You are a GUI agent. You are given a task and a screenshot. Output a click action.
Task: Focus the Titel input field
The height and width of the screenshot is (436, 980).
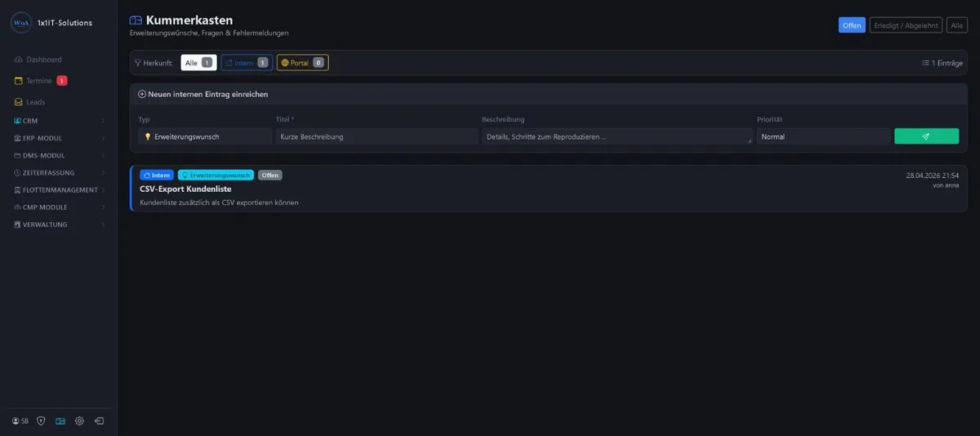(376, 136)
